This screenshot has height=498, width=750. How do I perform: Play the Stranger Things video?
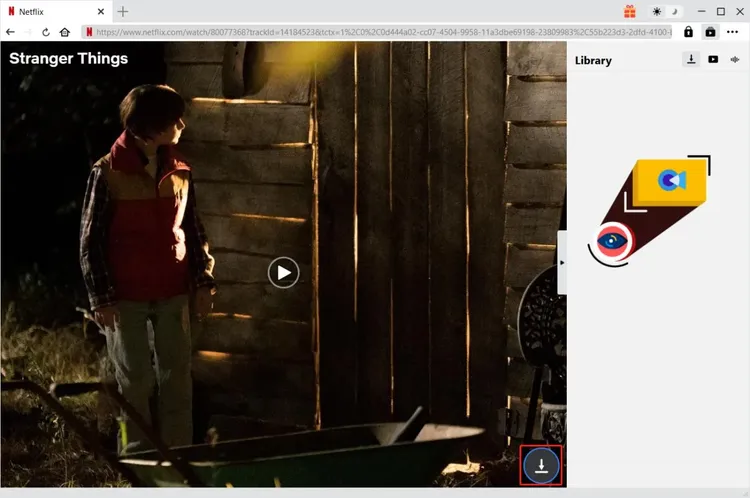284,272
